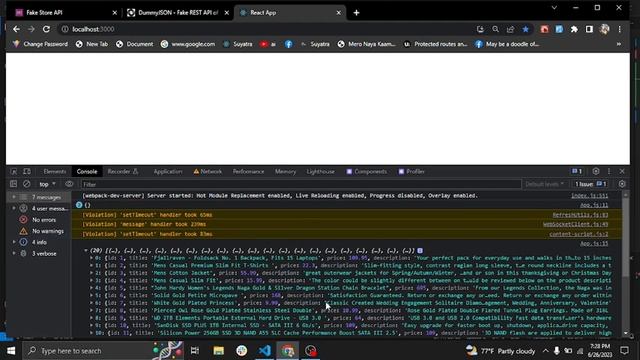
Task: Click the 1 Issue button
Action: [591, 184]
